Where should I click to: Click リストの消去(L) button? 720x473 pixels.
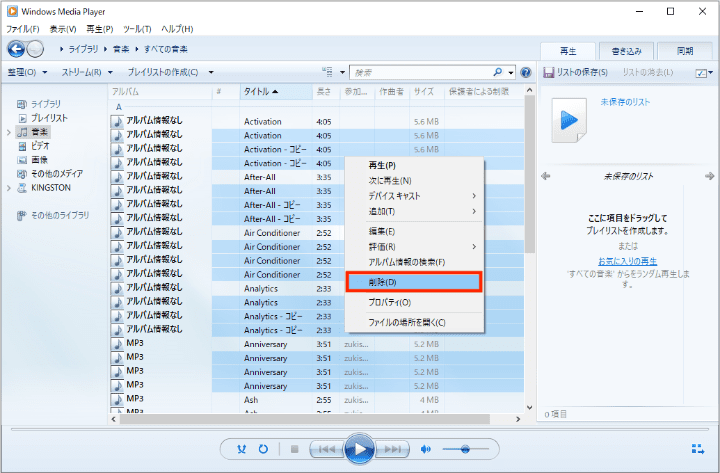coord(647,73)
